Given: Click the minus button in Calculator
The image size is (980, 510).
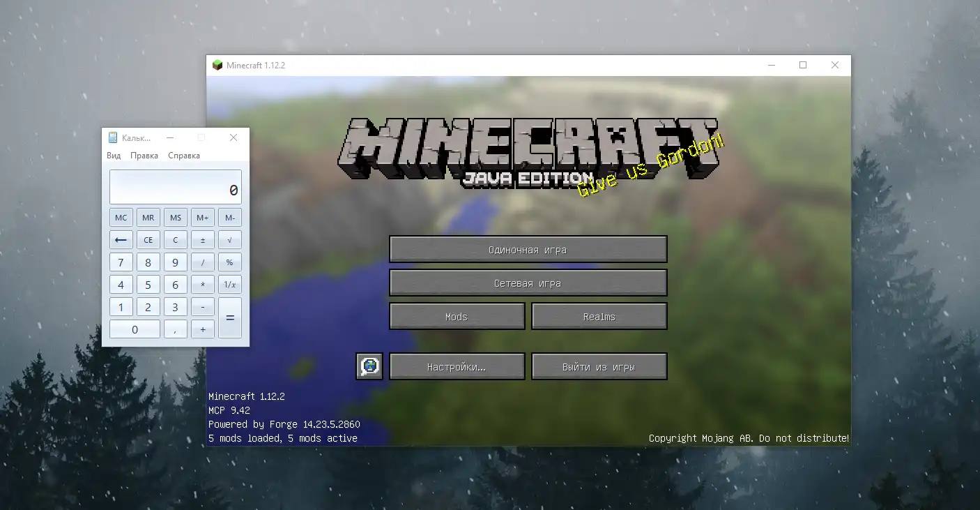Looking at the screenshot, I should 203,307.
